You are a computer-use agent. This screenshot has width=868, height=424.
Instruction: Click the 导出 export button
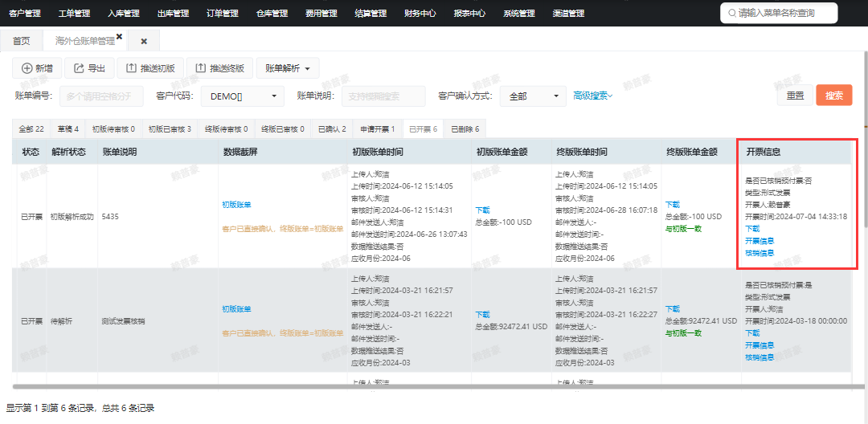click(x=89, y=68)
